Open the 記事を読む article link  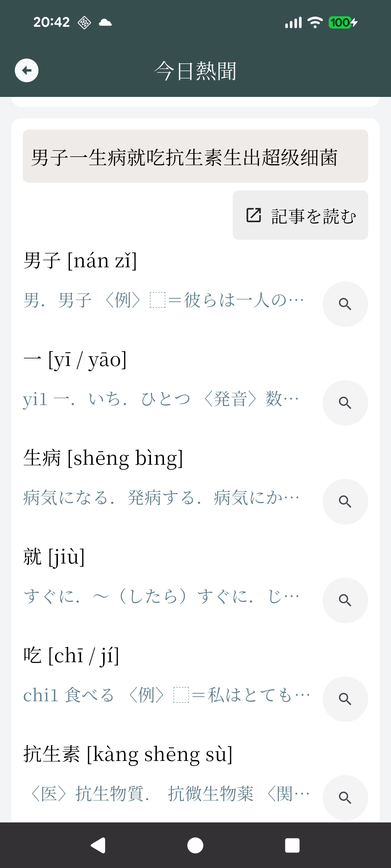tap(300, 215)
